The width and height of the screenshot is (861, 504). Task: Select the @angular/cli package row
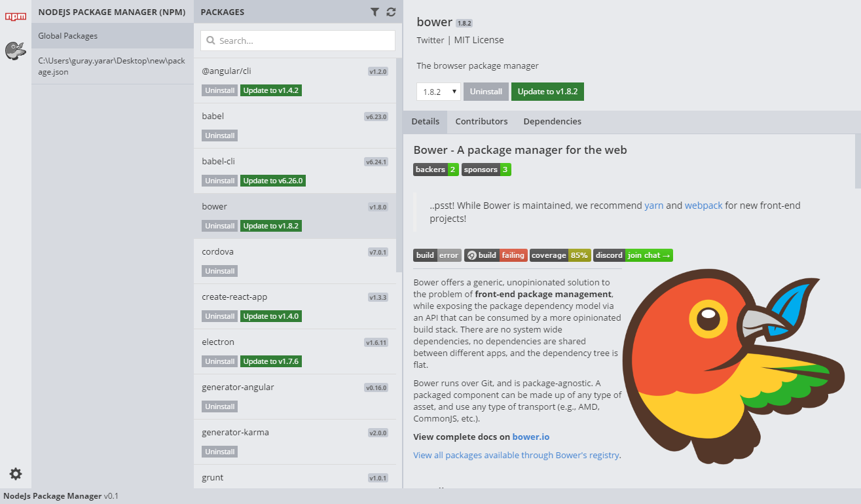(295, 81)
